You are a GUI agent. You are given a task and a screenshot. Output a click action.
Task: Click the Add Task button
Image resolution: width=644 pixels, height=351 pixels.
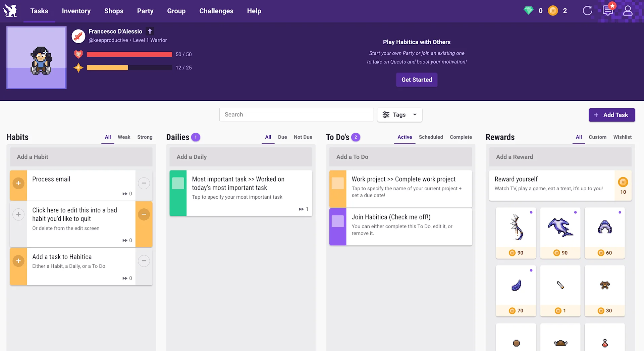[611, 115]
